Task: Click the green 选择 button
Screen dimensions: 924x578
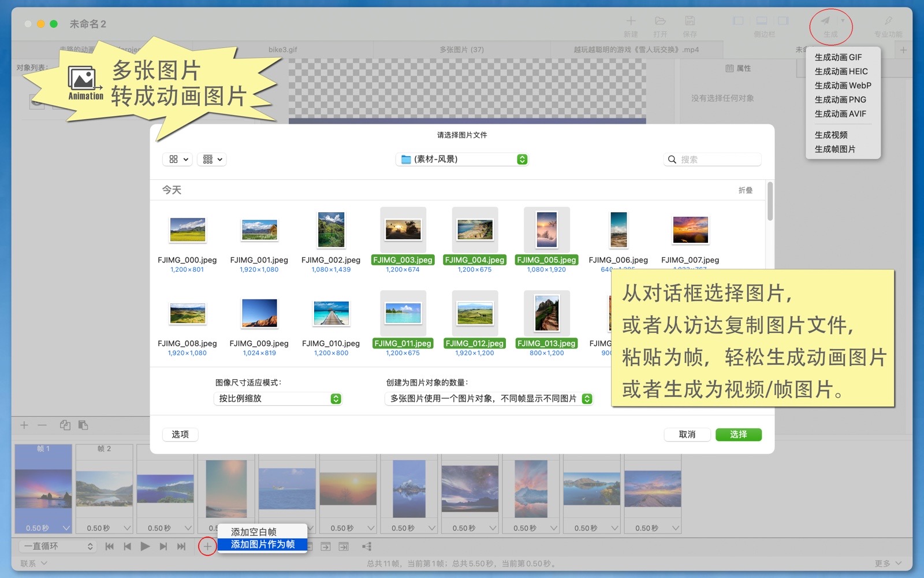Action: click(738, 435)
